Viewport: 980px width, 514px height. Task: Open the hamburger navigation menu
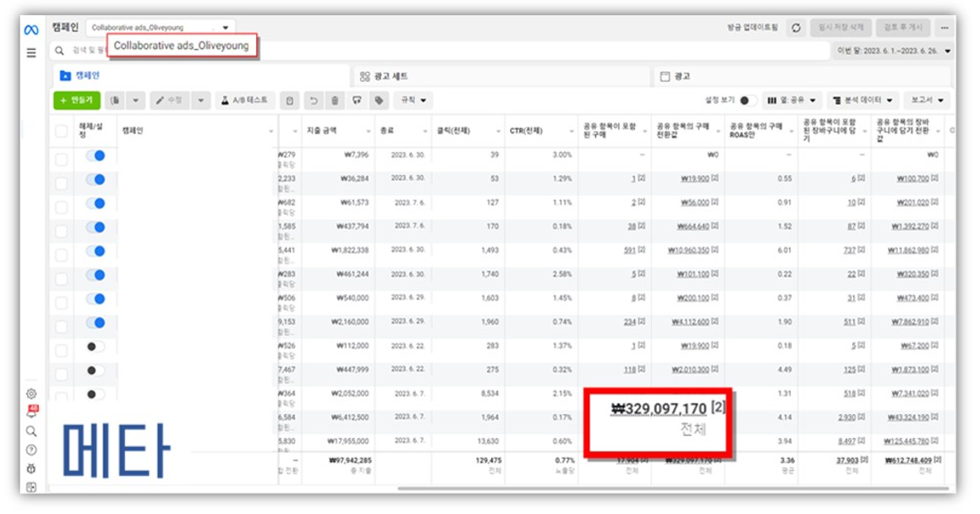(x=31, y=53)
